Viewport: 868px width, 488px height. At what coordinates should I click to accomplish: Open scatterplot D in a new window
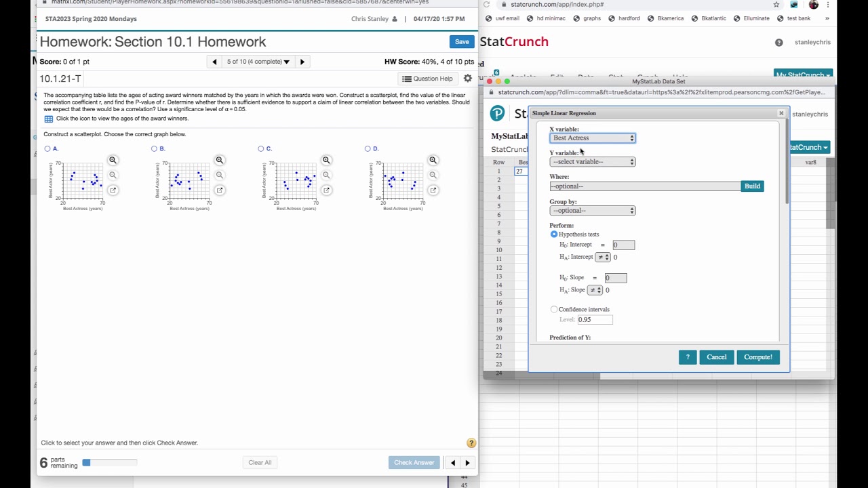tap(433, 190)
